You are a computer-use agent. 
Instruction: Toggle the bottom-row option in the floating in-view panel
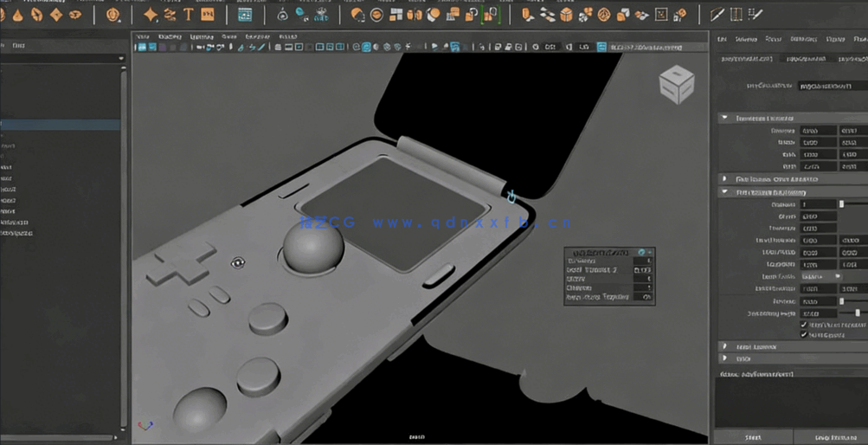[x=646, y=297]
